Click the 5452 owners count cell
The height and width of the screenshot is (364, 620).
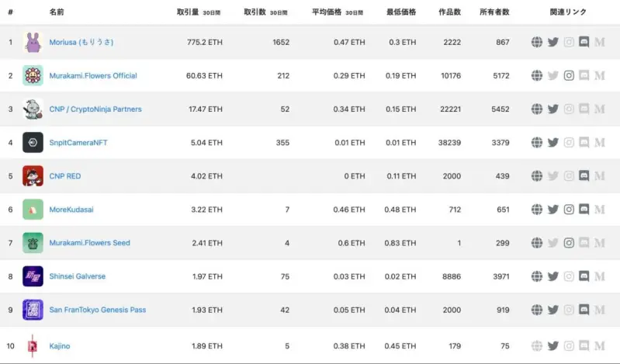[501, 109]
